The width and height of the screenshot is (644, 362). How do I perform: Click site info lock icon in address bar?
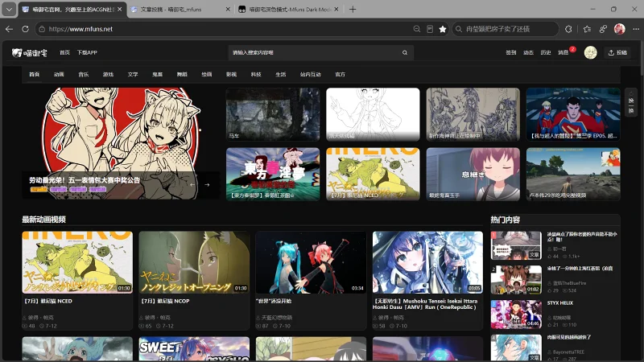[42, 29]
